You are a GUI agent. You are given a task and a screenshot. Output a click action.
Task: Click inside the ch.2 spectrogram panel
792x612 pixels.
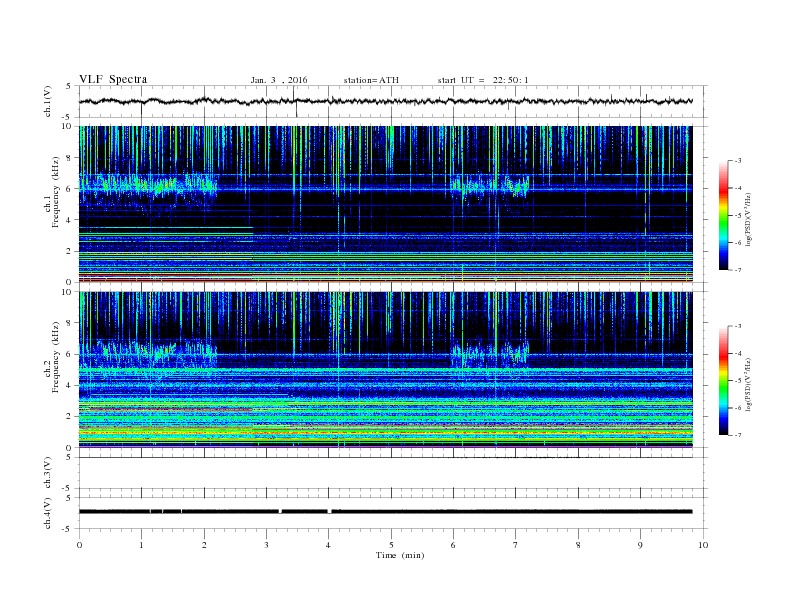(385, 370)
